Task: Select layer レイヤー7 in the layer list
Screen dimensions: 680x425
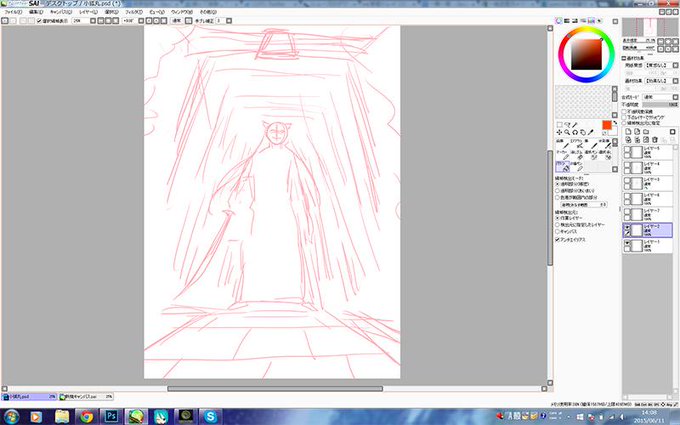Action: (x=648, y=214)
